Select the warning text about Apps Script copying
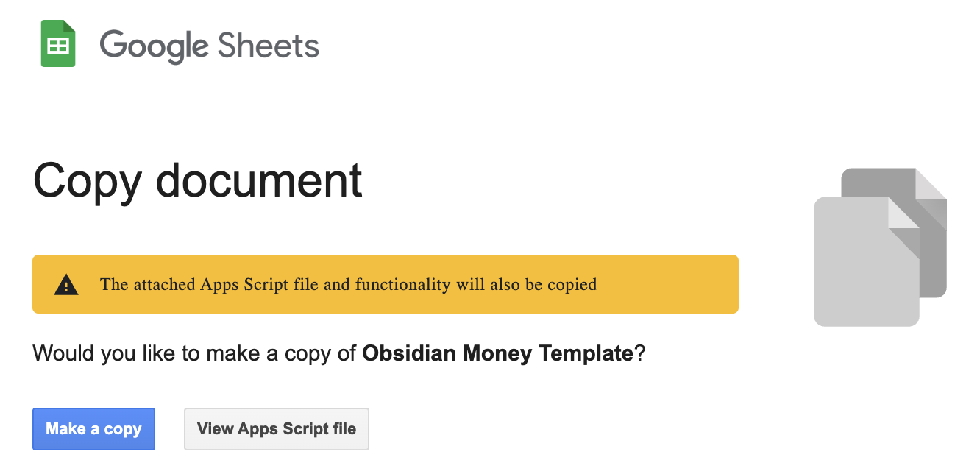Image resolution: width=980 pixels, height=474 pixels. [x=347, y=284]
